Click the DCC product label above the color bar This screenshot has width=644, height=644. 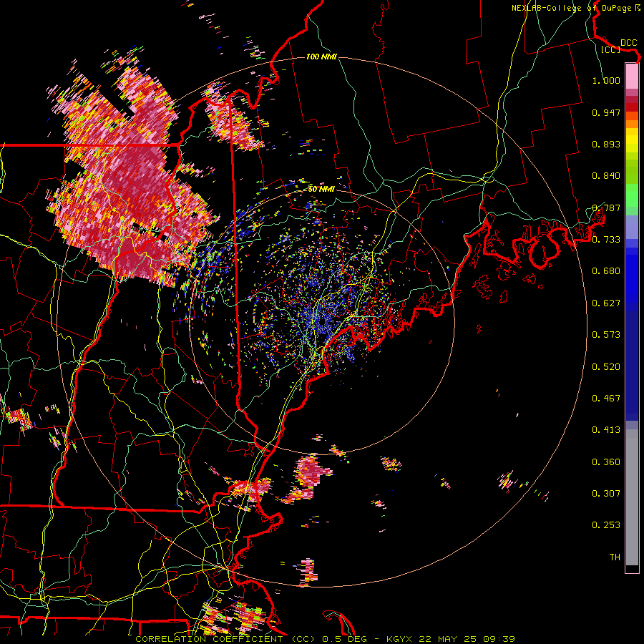pos(628,43)
